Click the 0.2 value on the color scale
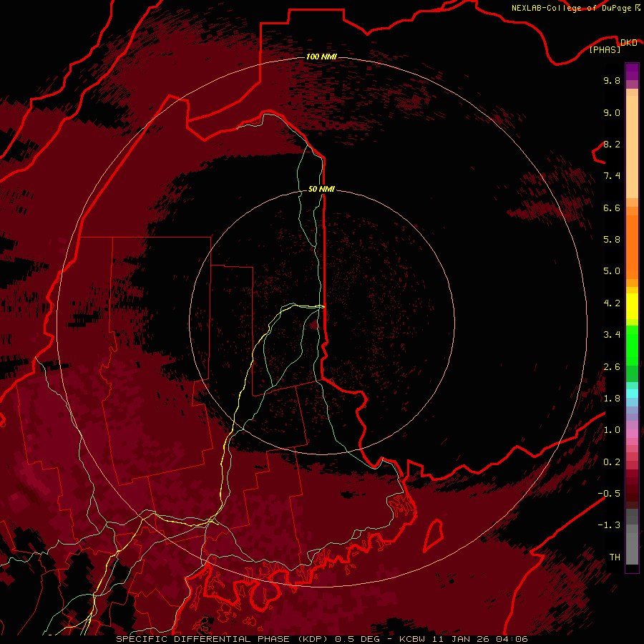The width and height of the screenshot is (644, 644). [612, 462]
